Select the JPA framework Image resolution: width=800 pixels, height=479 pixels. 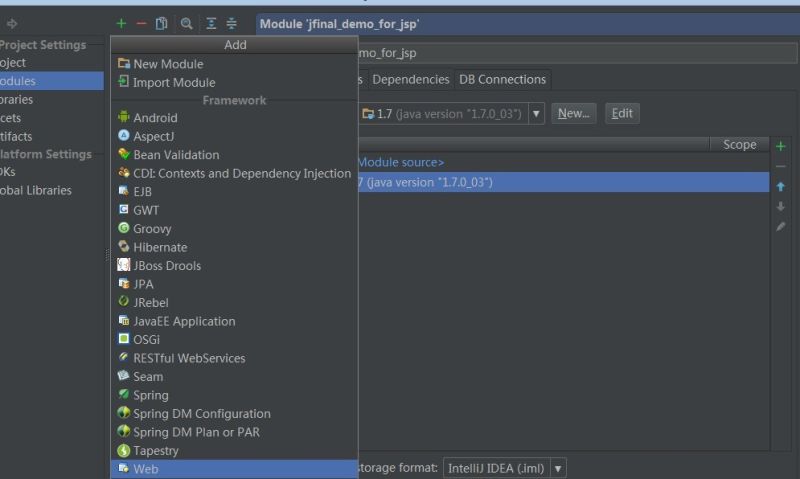[234, 284]
